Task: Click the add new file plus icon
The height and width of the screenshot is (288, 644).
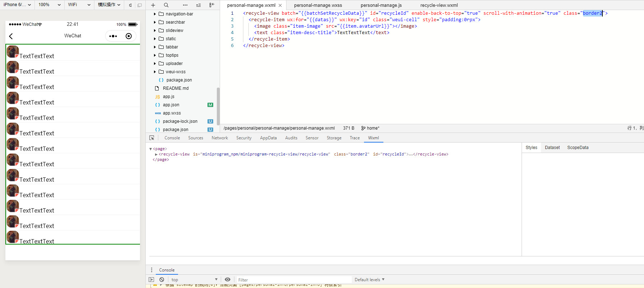Action: coord(153,5)
